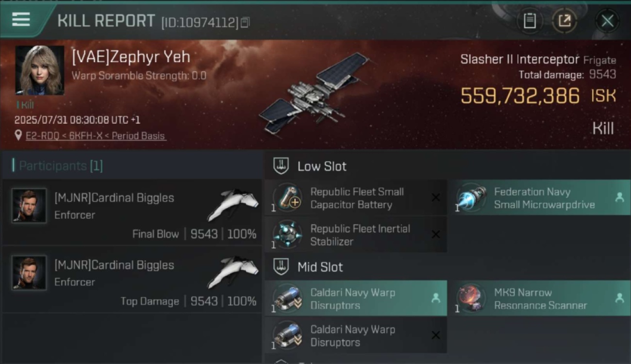This screenshot has width=631, height=364.
Task: Open the hamburger menu icon
Action: (x=21, y=20)
